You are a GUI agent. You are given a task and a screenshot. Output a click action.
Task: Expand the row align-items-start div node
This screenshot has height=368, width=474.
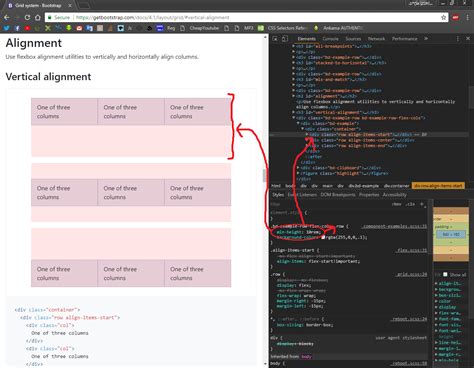point(307,134)
